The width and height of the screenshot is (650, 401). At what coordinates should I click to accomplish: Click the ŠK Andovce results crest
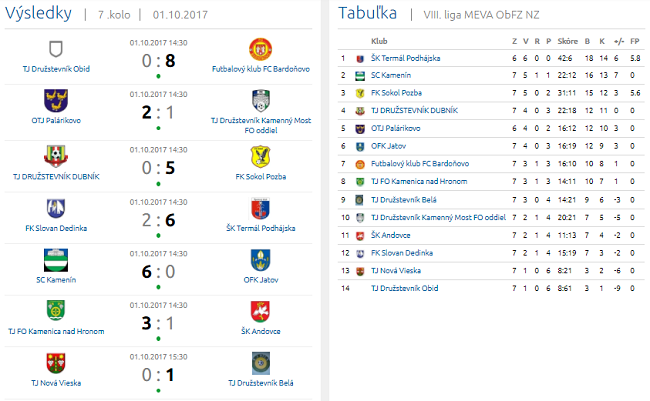click(x=260, y=312)
